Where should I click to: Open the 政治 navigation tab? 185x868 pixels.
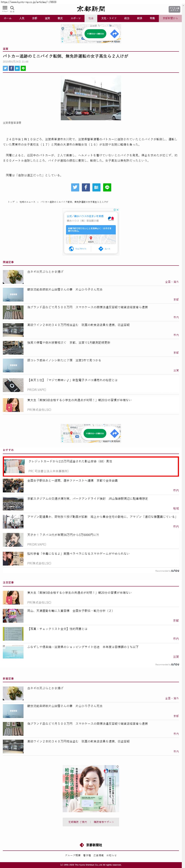pyautogui.click(x=127, y=18)
